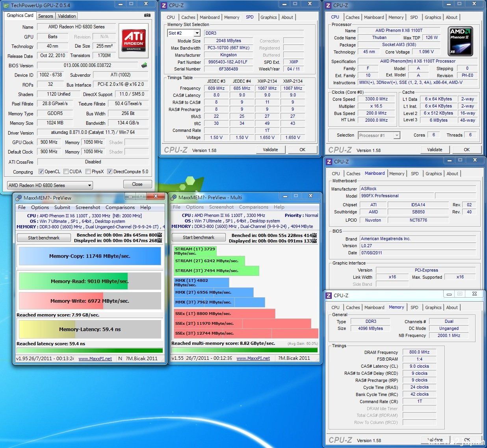This screenshot has height=448, width=487.
Task: Click the GPU-Z title bar app icon
Action: [x=7, y=5]
